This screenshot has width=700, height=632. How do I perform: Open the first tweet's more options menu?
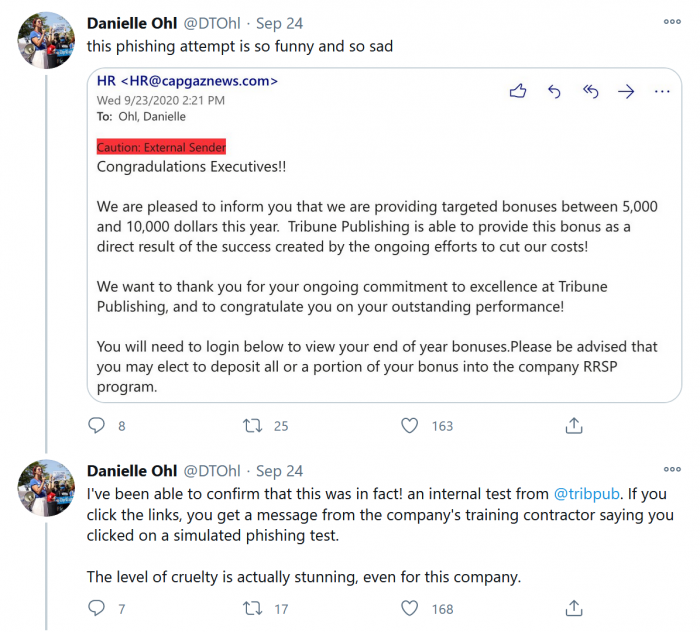pyautogui.click(x=672, y=21)
